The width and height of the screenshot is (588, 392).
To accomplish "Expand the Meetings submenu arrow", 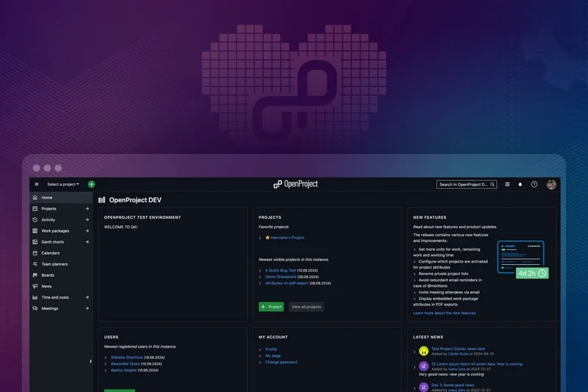I will [x=87, y=308].
